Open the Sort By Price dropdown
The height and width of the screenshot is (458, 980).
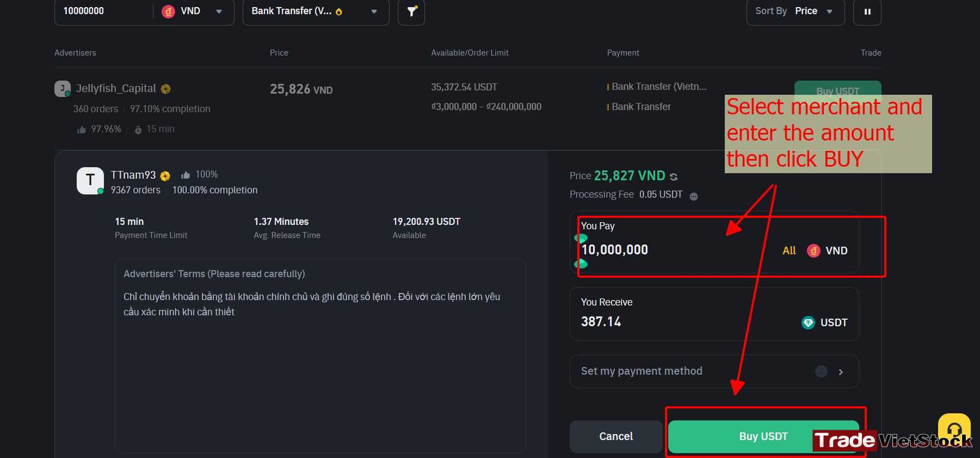795,11
